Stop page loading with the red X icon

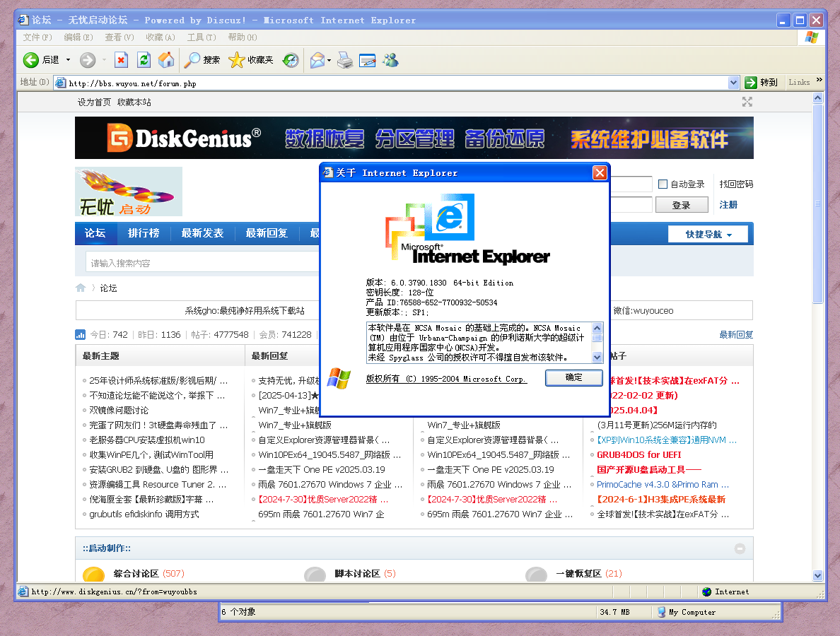point(122,60)
